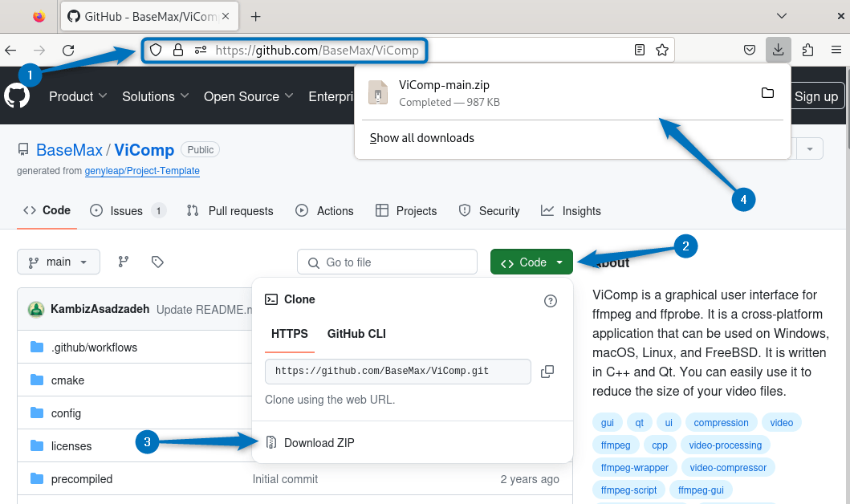Image resolution: width=850 pixels, height=504 pixels.
Task: Open the green Code dropdown
Action: 531,262
